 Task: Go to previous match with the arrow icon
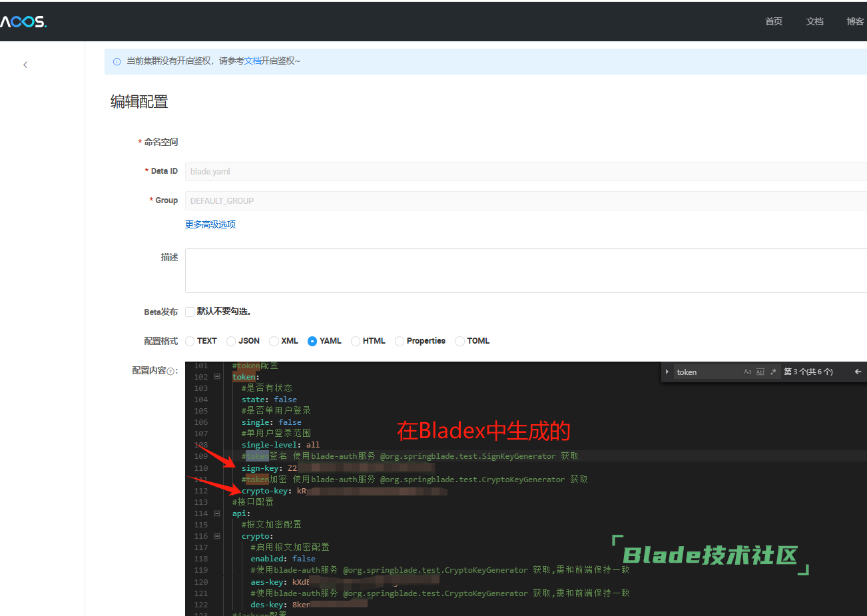click(858, 372)
